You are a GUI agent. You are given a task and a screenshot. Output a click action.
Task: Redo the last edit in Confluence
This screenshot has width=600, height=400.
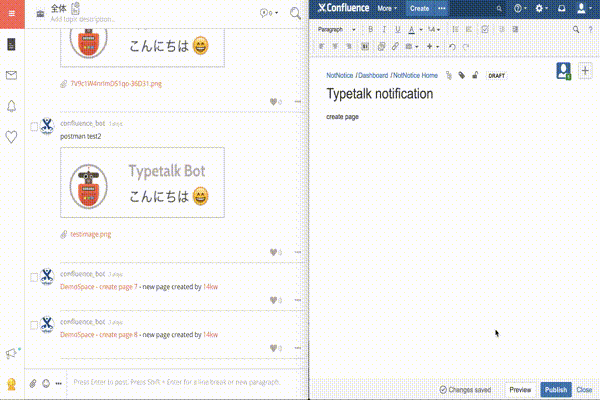pyautogui.click(x=466, y=47)
